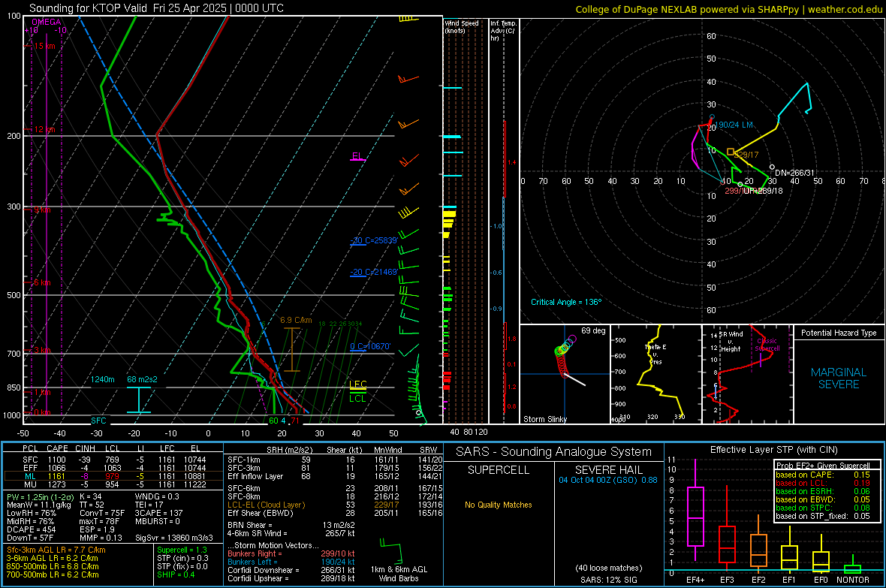Image resolution: width=886 pixels, height=588 pixels.
Task: Click the SR Wind v. Height inset label
Action: click(x=731, y=342)
